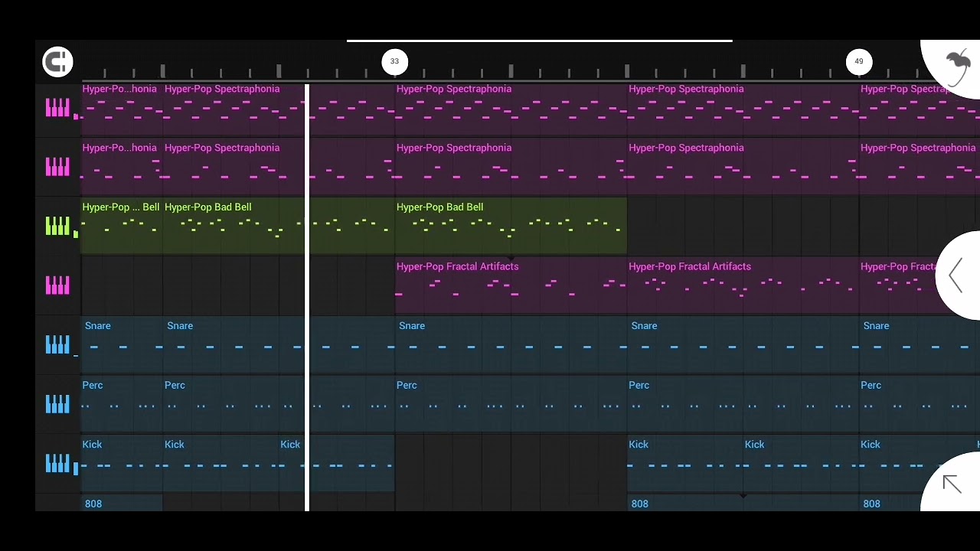980x551 pixels.
Task: Select the Kick track keyboard icon
Action: [57, 463]
